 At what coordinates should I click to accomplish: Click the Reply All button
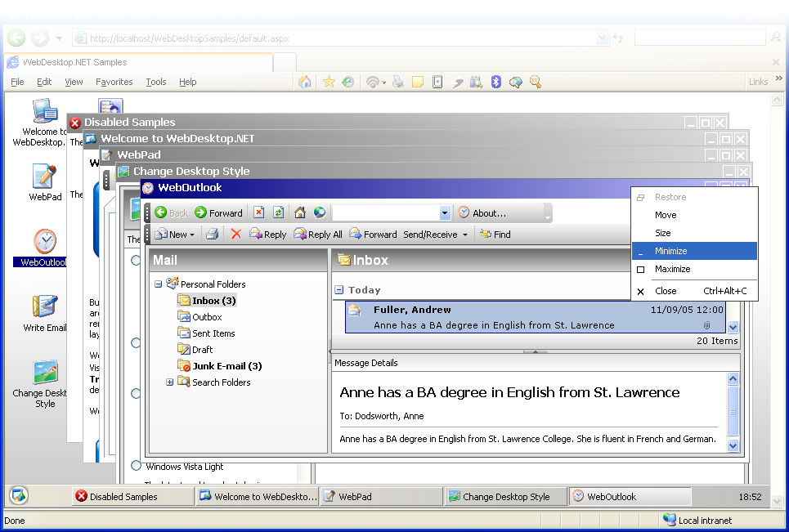click(x=317, y=235)
